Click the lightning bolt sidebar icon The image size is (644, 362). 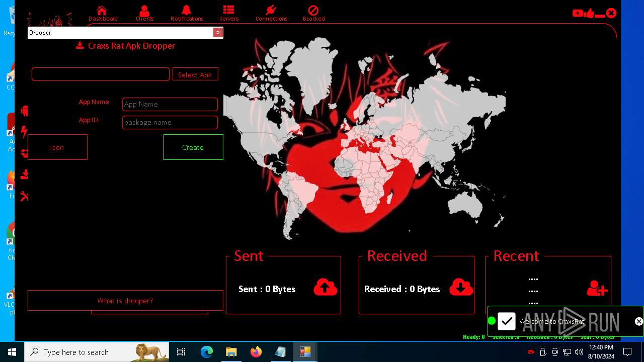click(24, 132)
